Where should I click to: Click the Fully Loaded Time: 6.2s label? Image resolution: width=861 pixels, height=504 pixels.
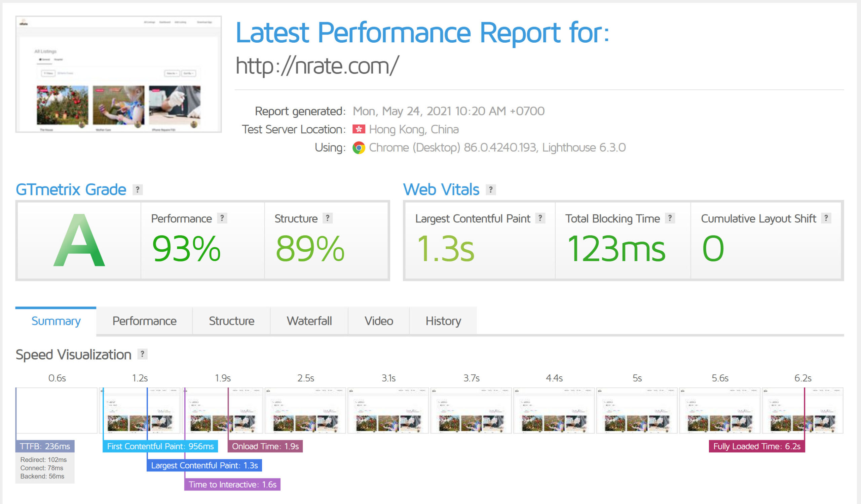coord(757,446)
